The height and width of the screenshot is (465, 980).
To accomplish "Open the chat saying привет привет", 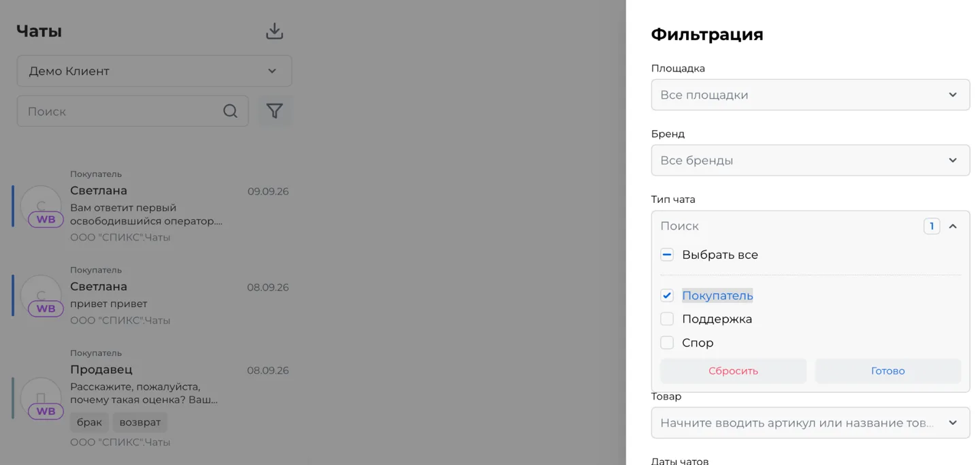I will pos(152,295).
